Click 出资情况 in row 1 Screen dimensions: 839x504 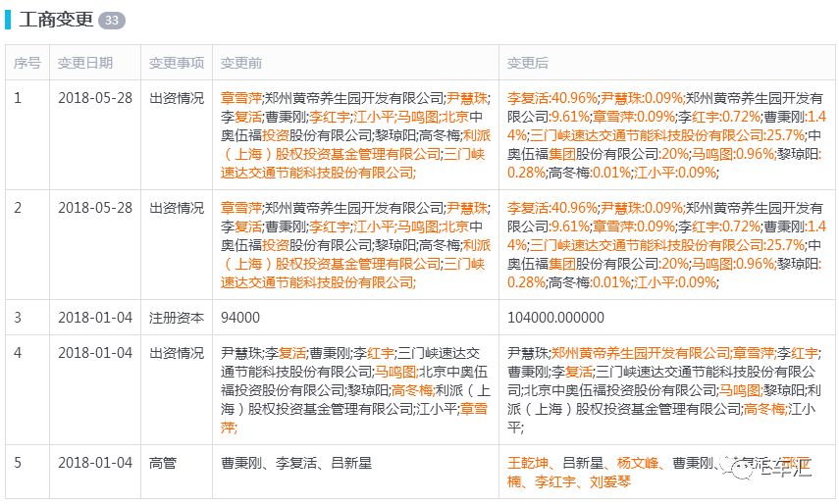(x=177, y=98)
